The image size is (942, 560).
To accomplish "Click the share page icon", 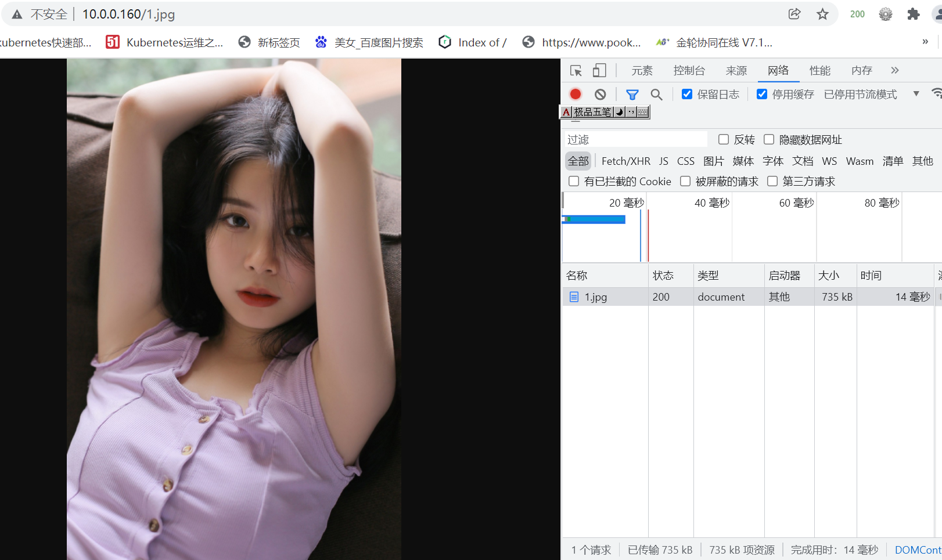I will click(x=794, y=14).
